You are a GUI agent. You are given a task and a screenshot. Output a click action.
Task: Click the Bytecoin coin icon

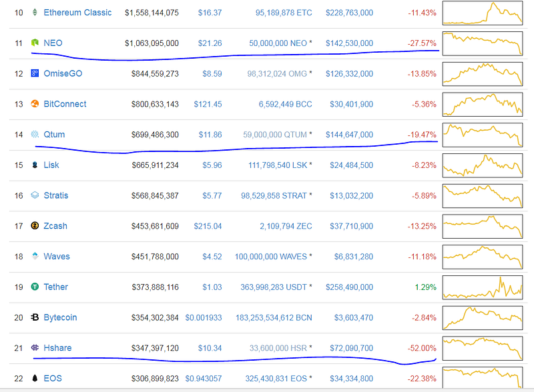(35, 317)
